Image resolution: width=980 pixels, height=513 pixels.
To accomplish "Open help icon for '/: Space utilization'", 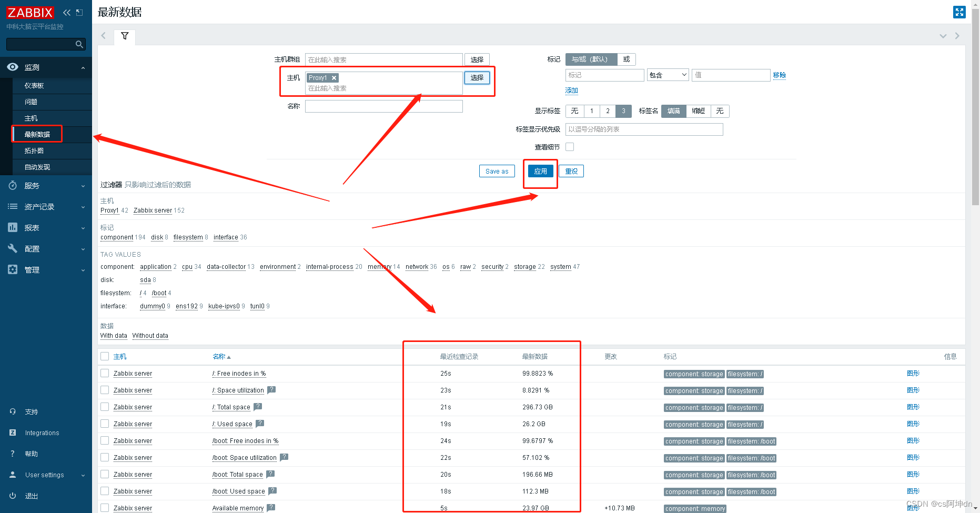I will point(271,390).
